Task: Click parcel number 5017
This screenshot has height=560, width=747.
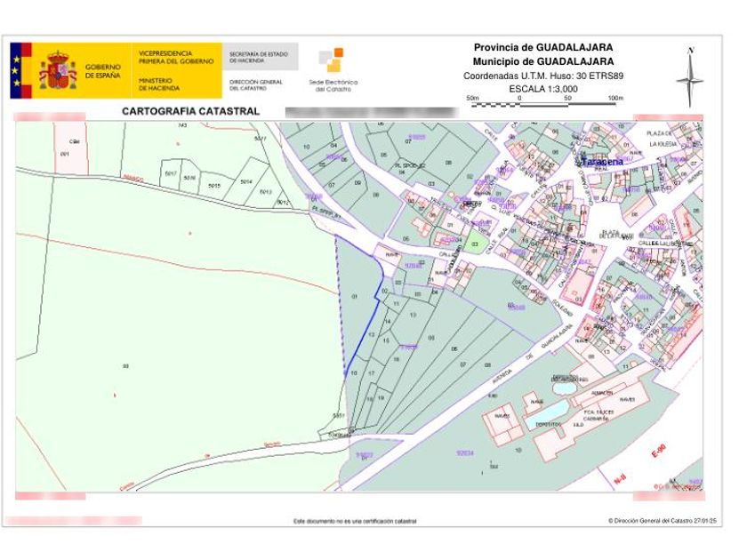Action: click(171, 174)
